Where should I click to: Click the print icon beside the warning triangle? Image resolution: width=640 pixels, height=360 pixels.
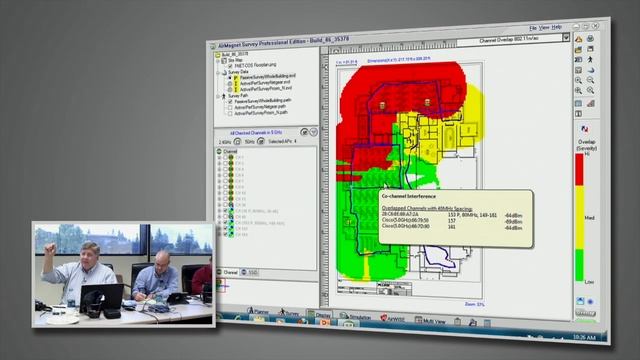tap(590, 39)
